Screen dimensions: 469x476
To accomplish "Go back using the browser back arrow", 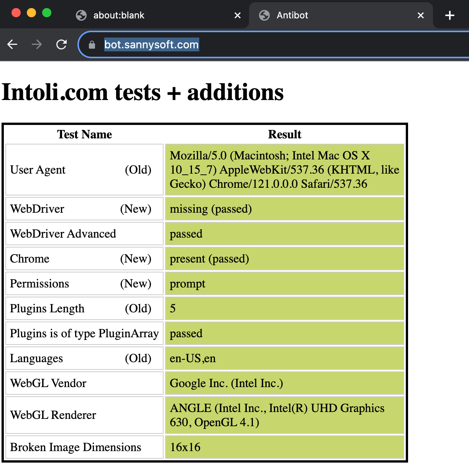I will (13, 44).
